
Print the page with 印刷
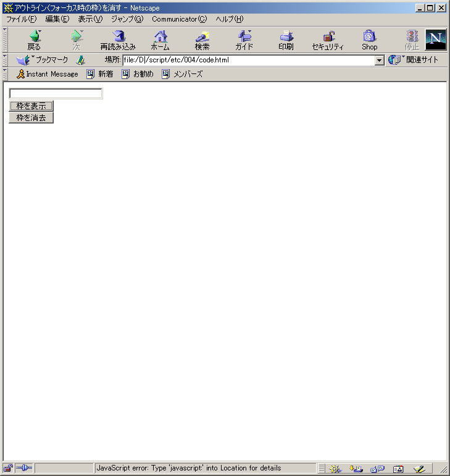[286, 40]
